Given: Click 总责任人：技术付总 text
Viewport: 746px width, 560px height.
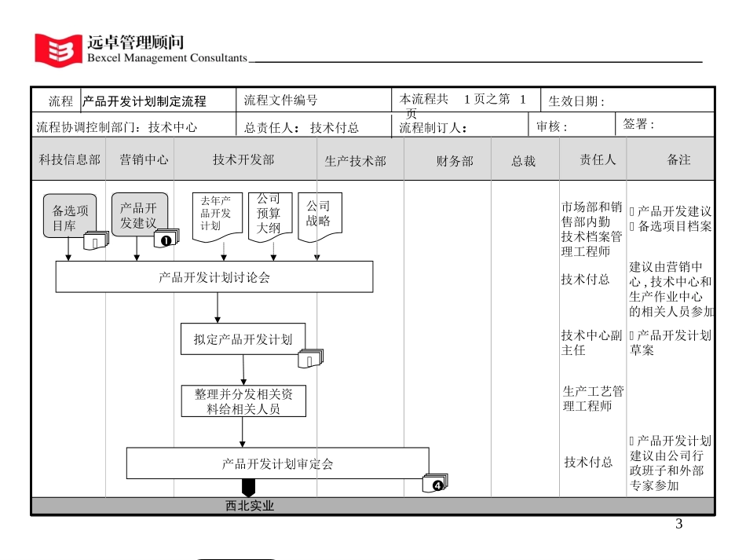Looking at the screenshot, I should click(x=302, y=127).
